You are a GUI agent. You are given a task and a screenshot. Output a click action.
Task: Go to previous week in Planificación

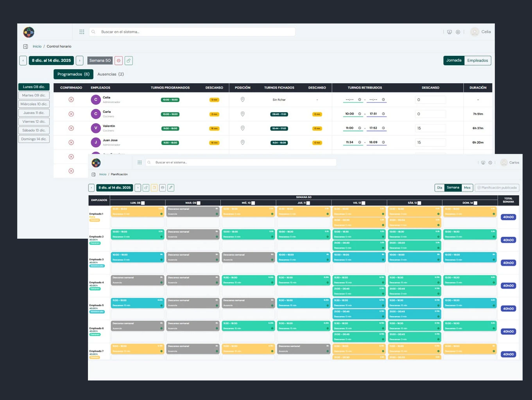tap(91, 188)
